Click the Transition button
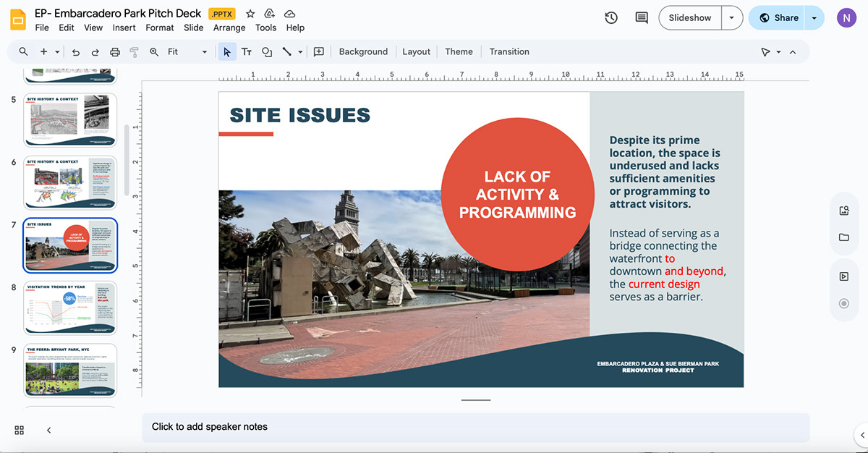The width and height of the screenshot is (868, 453). (509, 52)
